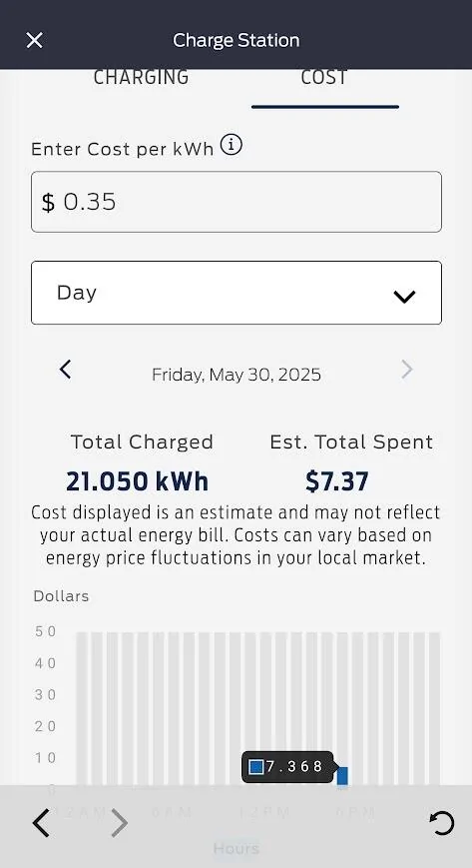Select the blue cost bar in chart
The width and height of the screenshot is (472, 868).
tap(342, 775)
